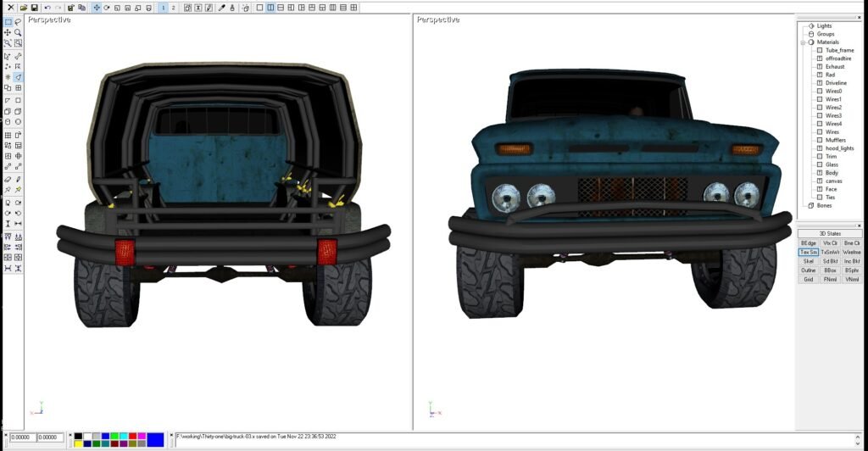The width and height of the screenshot is (868, 451).
Task: Click the eyedropper icon in top toolbar
Action: [222, 8]
